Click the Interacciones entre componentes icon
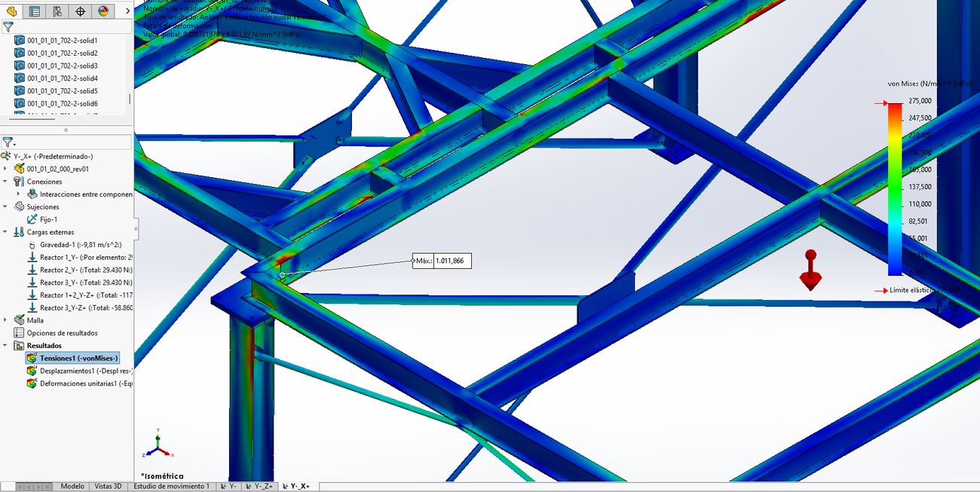This screenshot has width=980, height=492. (x=32, y=194)
